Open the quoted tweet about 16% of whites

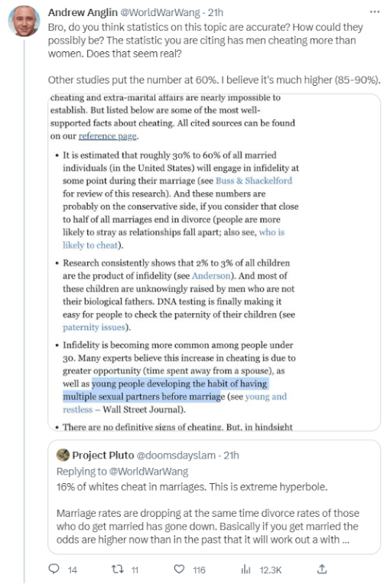214,497
